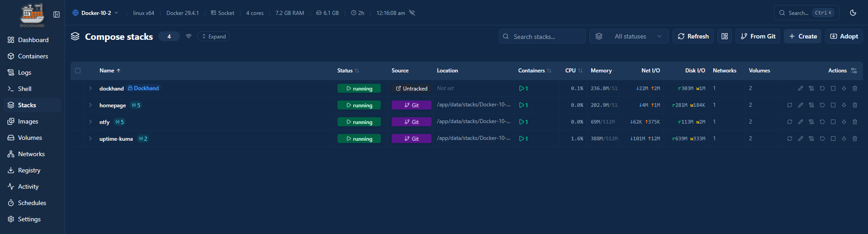868x234 pixels.
Task: Expand the ntfy stack row
Action: click(x=90, y=122)
